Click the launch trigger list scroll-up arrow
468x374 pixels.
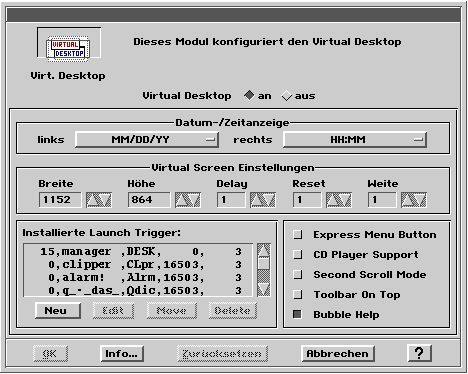[264, 250]
